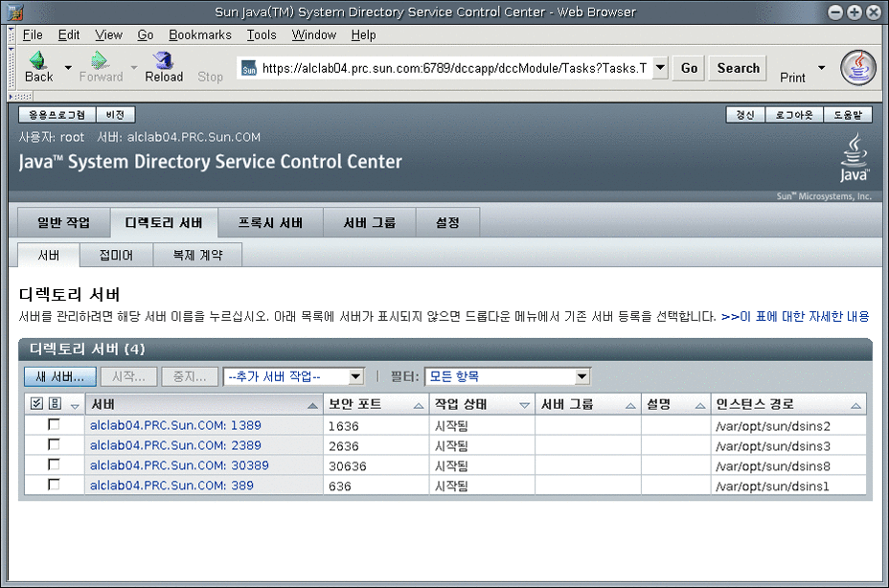The image size is (889, 588).
Task: Sort by the 작업 상태 column arrow
Action: [524, 405]
